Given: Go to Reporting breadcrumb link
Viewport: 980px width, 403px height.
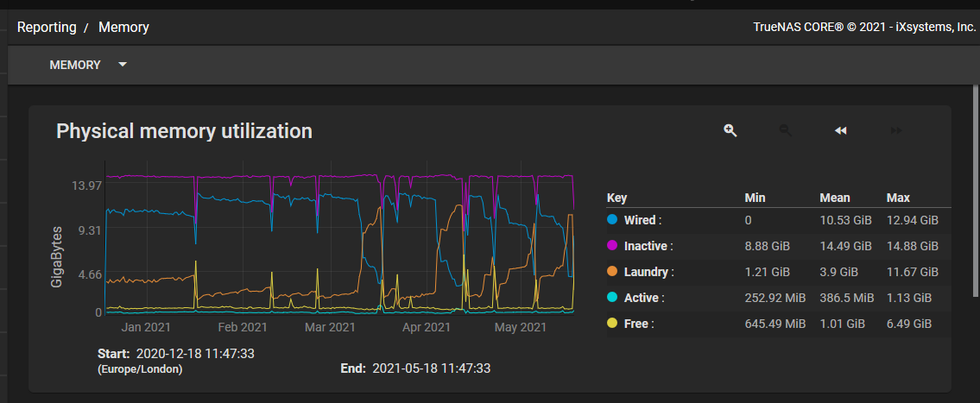Looking at the screenshot, I should 47,28.
